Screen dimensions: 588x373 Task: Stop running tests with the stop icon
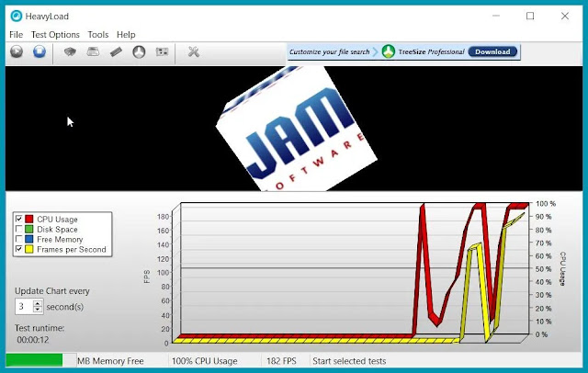(40, 51)
